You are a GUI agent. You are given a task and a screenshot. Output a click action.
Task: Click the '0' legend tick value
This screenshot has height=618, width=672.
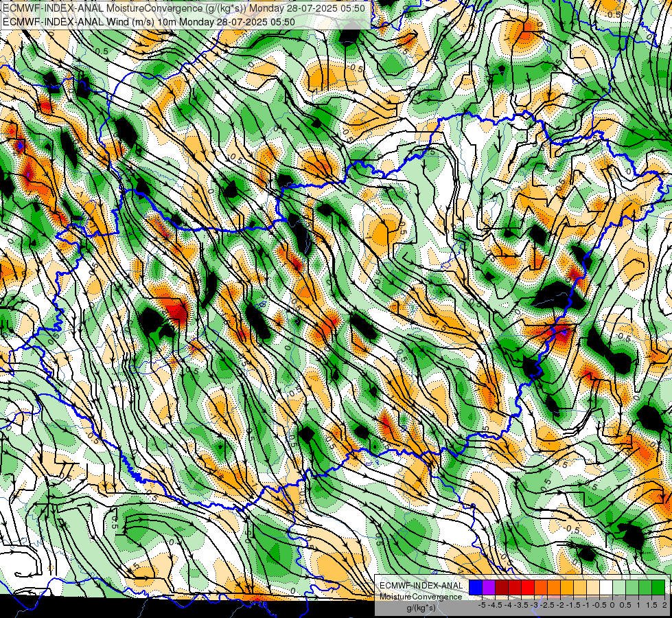(x=612, y=605)
